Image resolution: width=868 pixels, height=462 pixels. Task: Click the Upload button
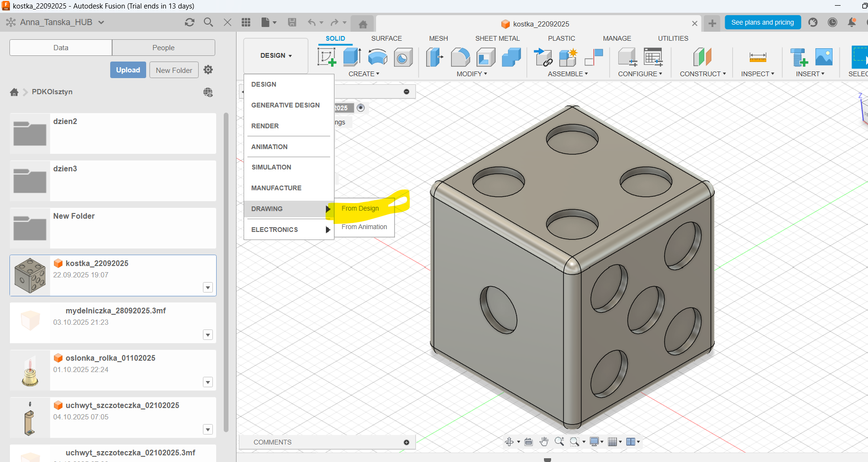pos(128,70)
